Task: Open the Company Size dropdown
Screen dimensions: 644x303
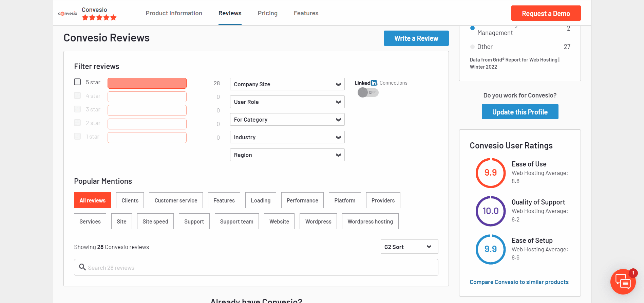Action: pos(287,84)
